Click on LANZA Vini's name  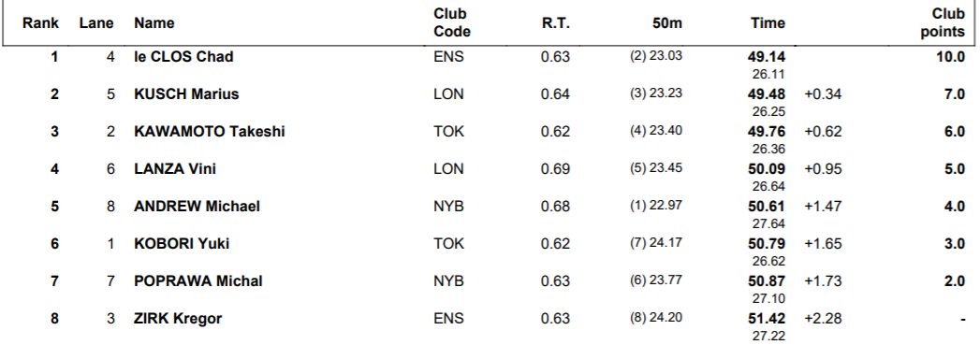tap(175, 169)
